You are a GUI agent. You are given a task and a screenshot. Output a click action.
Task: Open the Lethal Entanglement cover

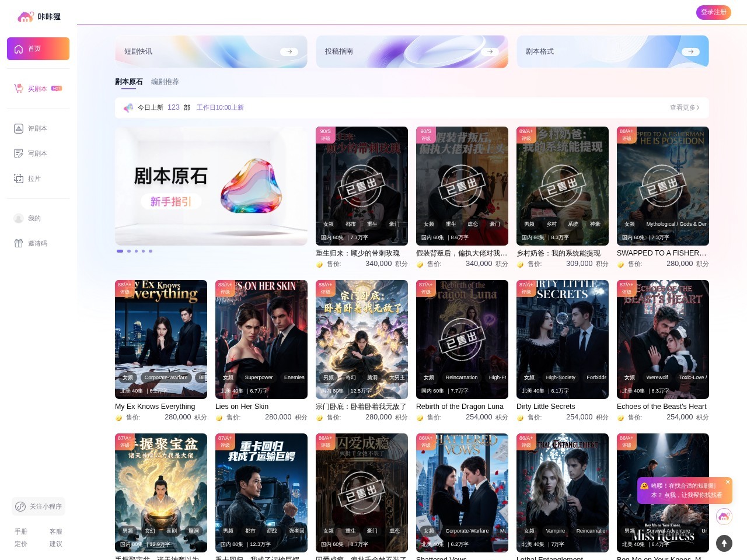[563, 493]
